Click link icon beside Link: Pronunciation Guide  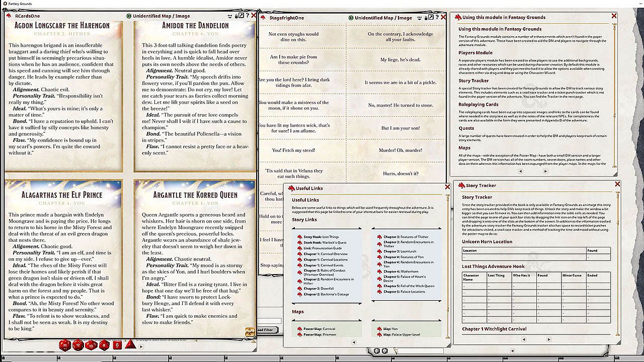300,248
